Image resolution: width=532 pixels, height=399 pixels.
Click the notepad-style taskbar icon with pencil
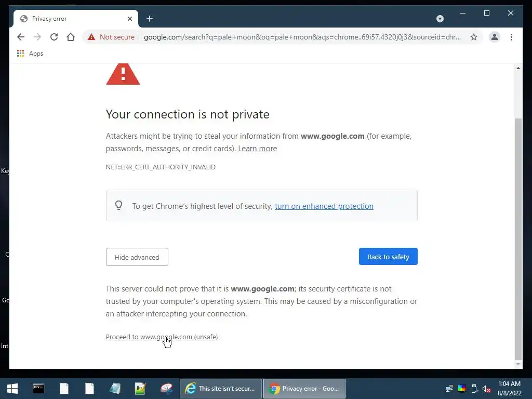pos(140,389)
